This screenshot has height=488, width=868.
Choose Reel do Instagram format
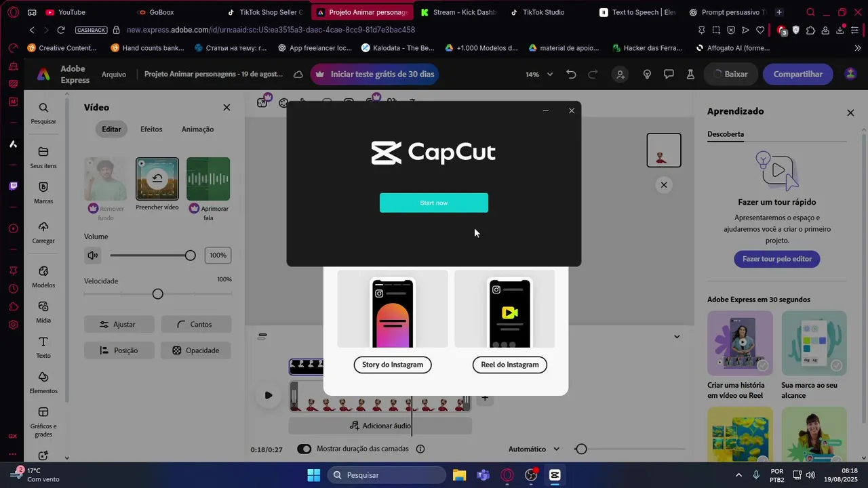point(510,365)
